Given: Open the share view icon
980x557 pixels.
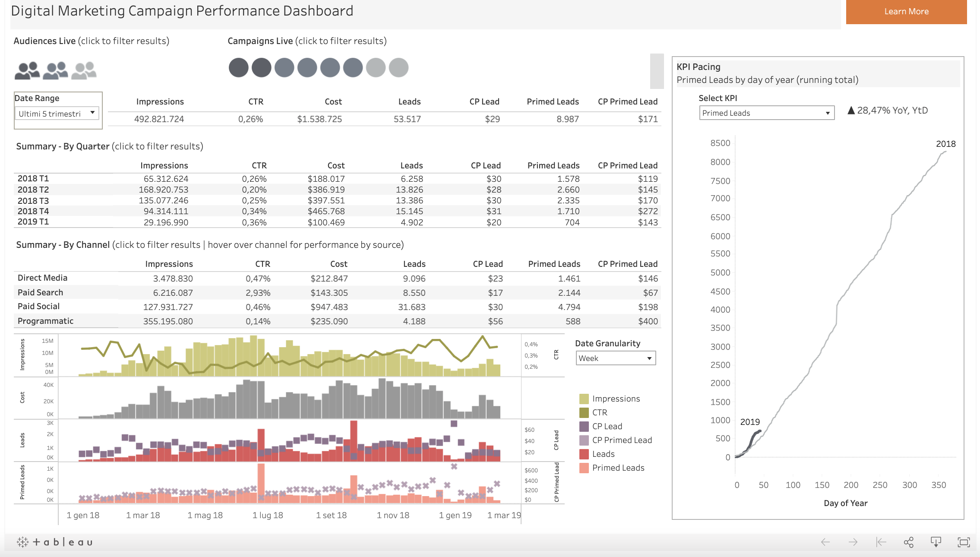Looking at the screenshot, I should point(909,541).
